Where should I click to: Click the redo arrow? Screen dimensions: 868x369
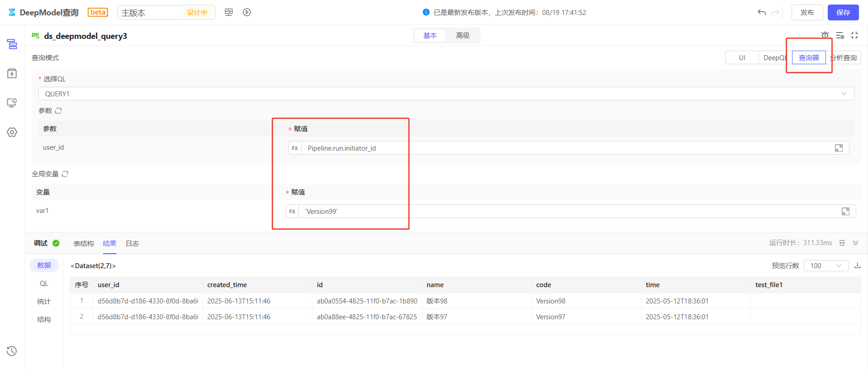point(775,12)
